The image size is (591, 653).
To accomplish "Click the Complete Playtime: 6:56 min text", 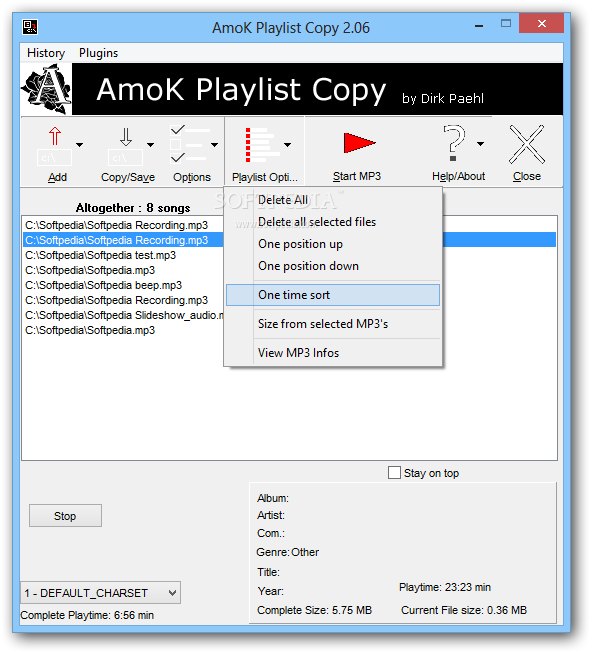I will coord(87,615).
